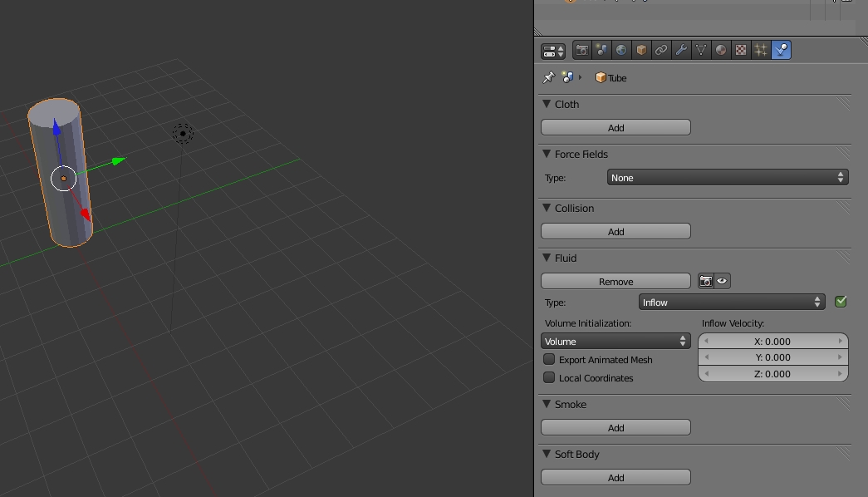This screenshot has height=497, width=868.
Task: Click the Collision panel drag grip
Action: [843, 208]
